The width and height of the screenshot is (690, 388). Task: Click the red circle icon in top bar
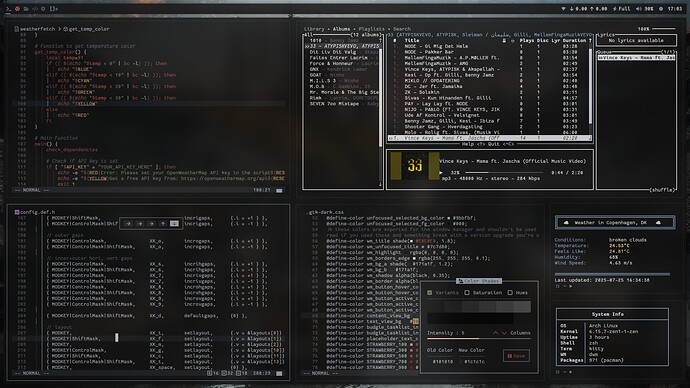point(17,8)
